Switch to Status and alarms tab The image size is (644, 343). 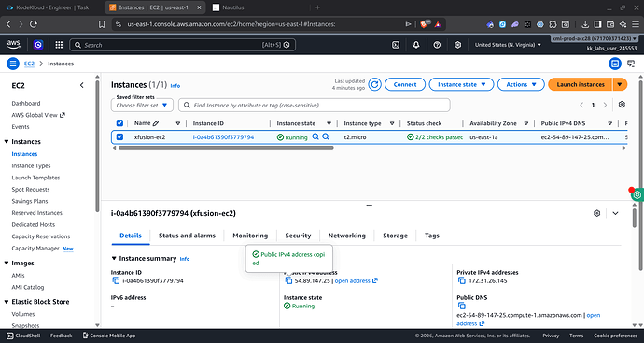coord(187,236)
